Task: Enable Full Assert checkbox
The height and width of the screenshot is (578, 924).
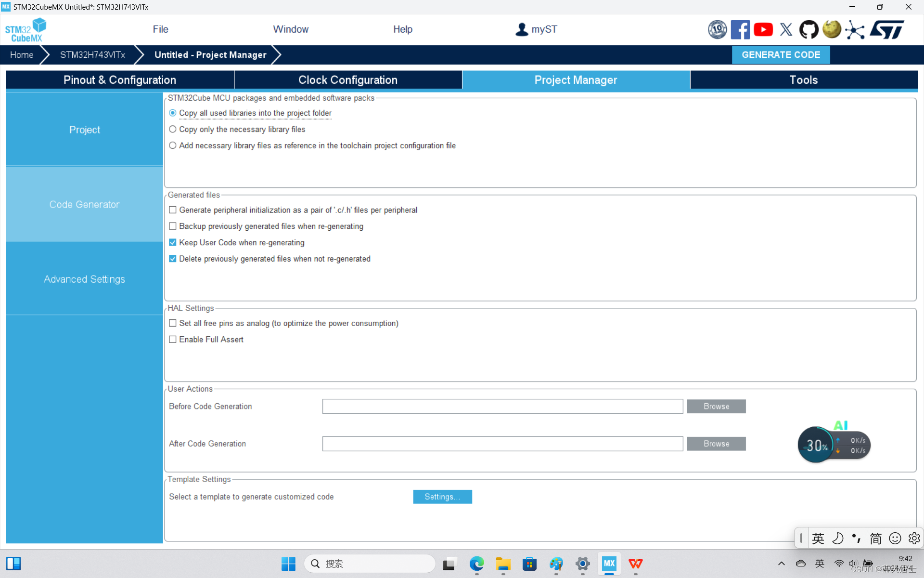Action: tap(173, 340)
